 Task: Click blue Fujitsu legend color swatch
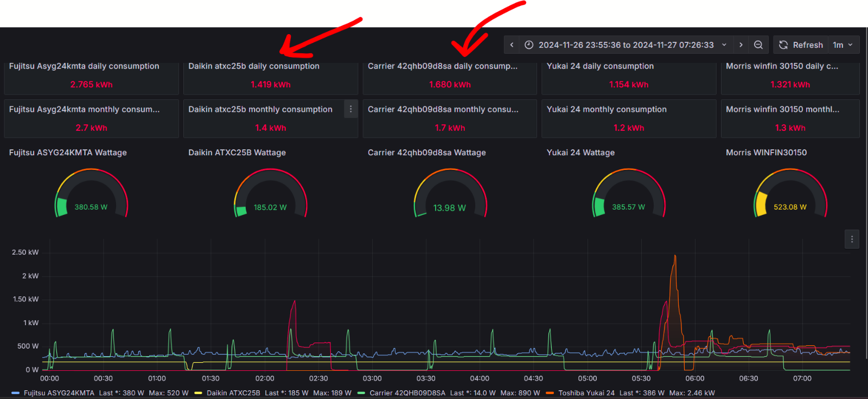pyautogui.click(x=15, y=393)
